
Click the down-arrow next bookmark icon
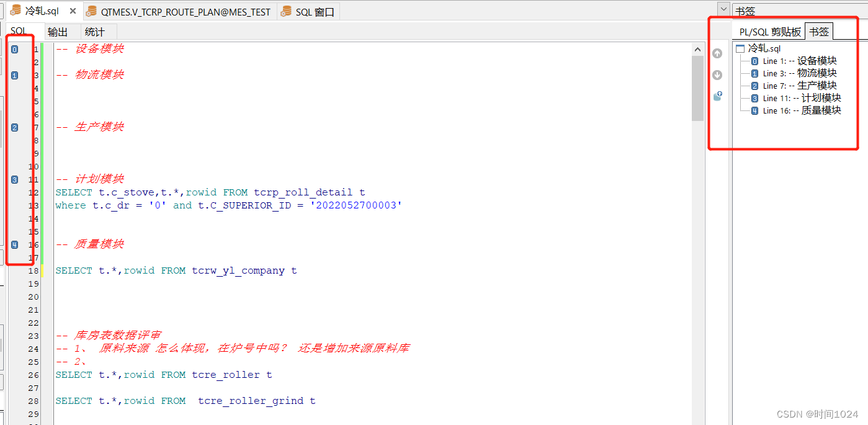[717, 74]
